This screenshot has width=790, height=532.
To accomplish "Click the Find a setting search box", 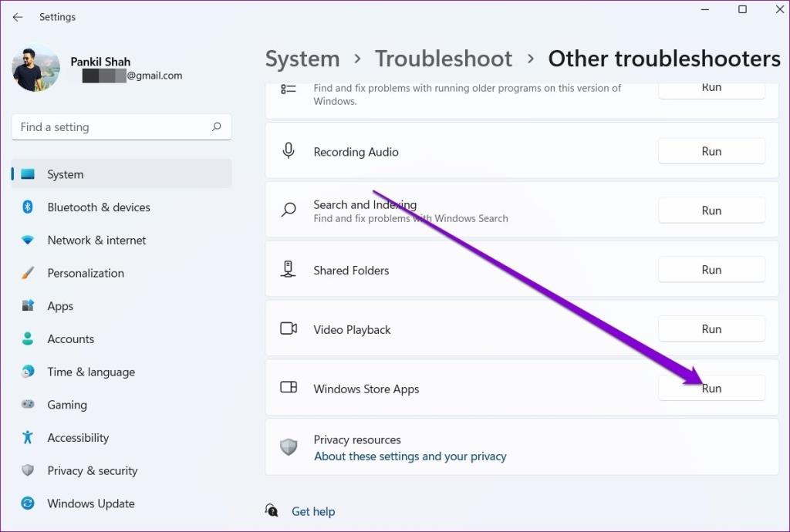I will coord(112,127).
